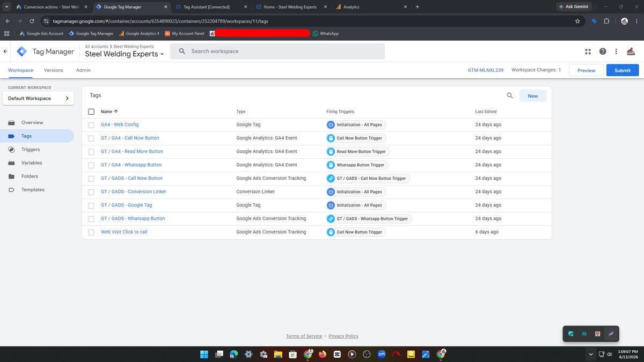Open the browser tab search dropdown arrow
Image resolution: width=644 pixels, height=362 pixels.
(7, 7)
